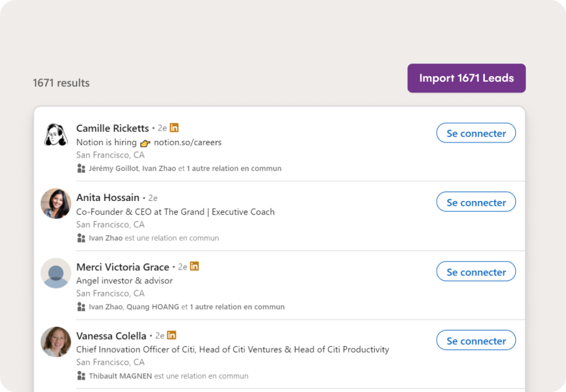This screenshot has height=392, width=566.
Task: Open the Camille Ricketts name link
Action: pos(112,128)
